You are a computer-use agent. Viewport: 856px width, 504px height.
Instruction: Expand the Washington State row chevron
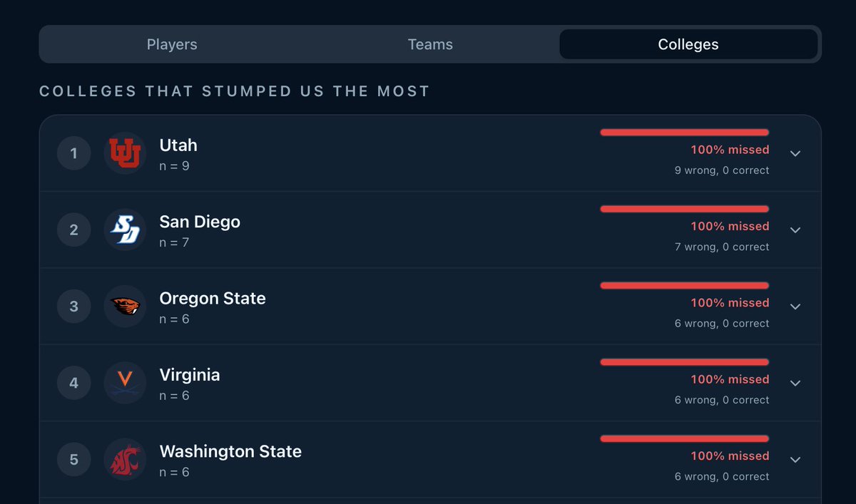coord(795,460)
